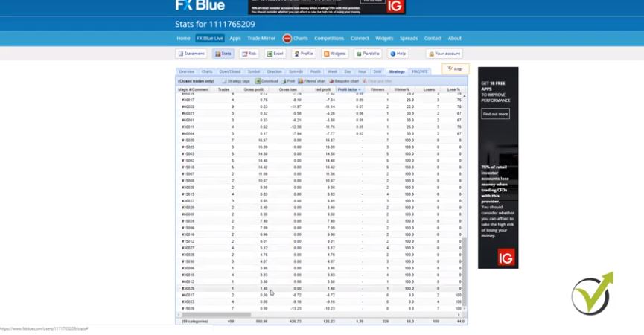Select the row with gross profit 14.50
Viewport: 644px width, 335px height.
320,154
